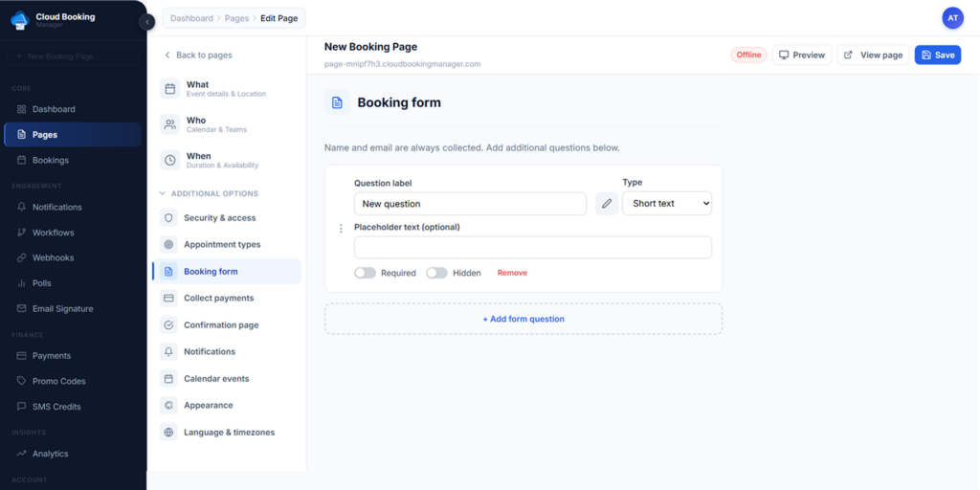Open Analytics from the sidebar
The image size is (980, 490).
(50, 454)
